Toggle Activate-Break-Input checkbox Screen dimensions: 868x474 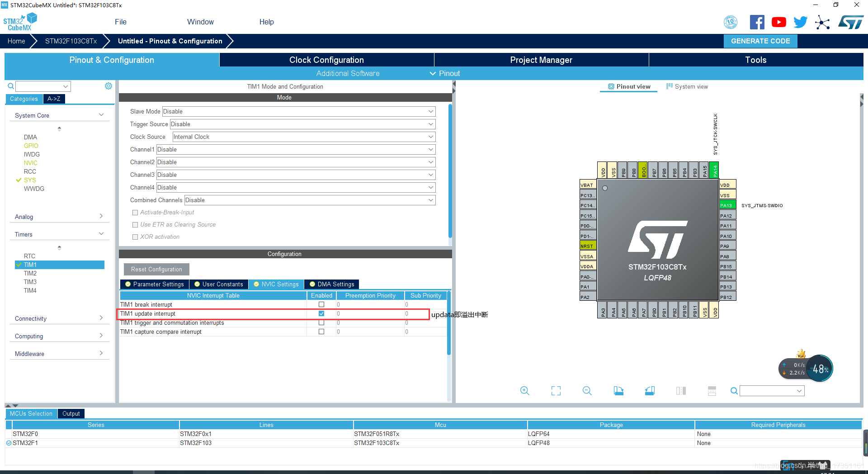135,212
